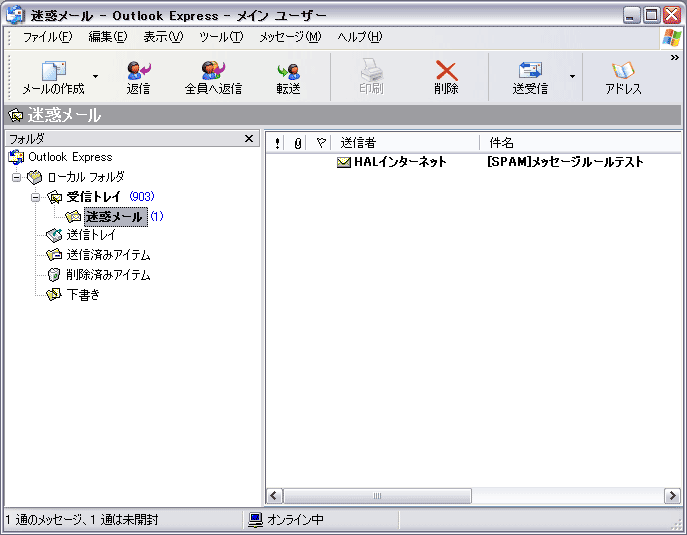This screenshot has height=535, width=687.
Task: Click the ローカル フォルダ icon
Action: [35, 177]
